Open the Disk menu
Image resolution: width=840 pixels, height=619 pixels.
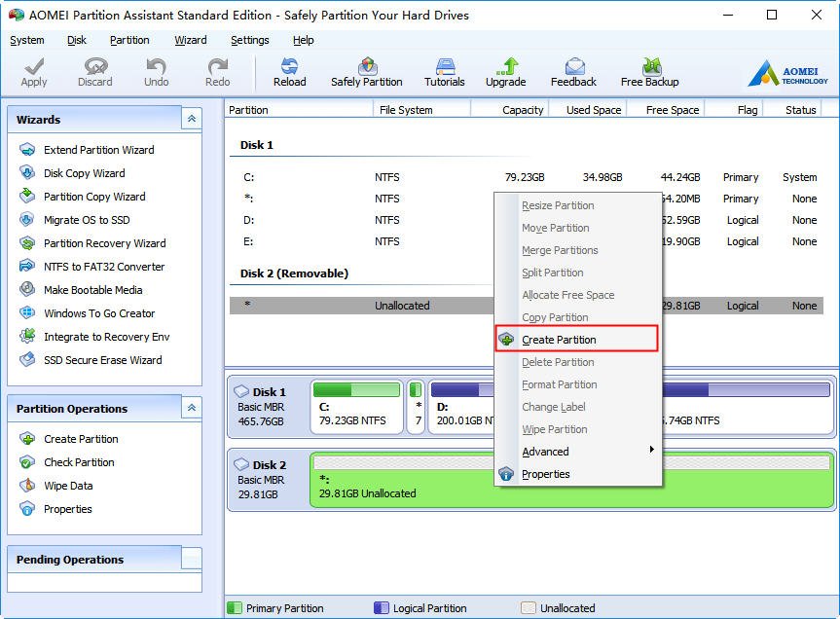(x=77, y=40)
